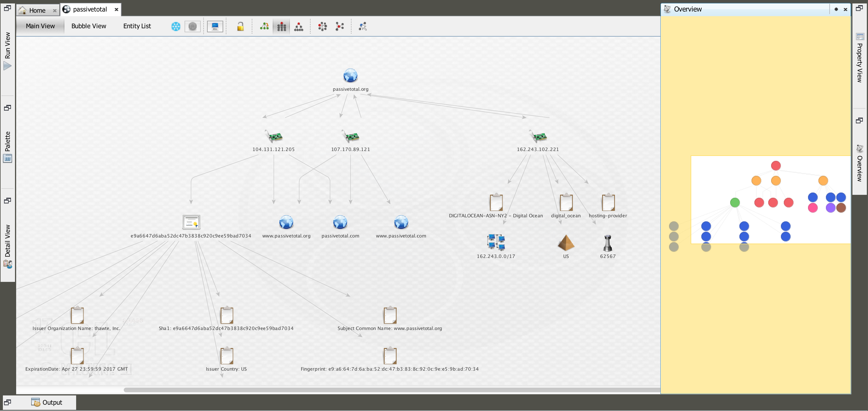Select the block layout mode icon
The width and height of the screenshot is (868, 411).
pos(281,26)
